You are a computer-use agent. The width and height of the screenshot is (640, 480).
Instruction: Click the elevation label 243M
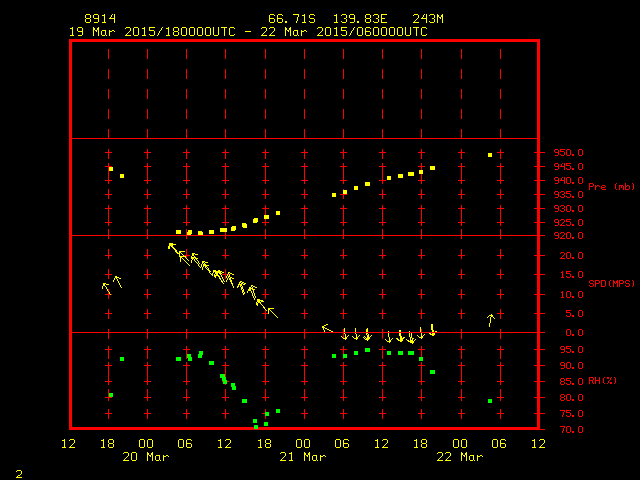click(x=428, y=19)
